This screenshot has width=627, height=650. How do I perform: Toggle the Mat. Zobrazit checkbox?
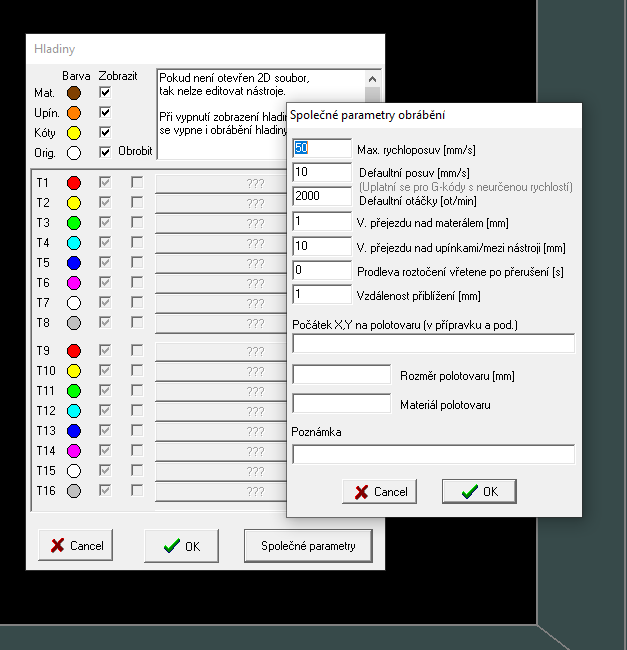click(105, 93)
